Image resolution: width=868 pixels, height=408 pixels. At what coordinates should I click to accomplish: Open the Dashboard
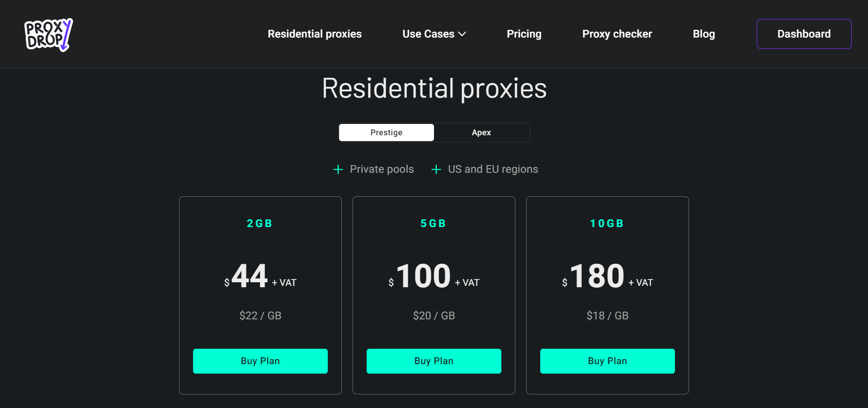pos(804,34)
